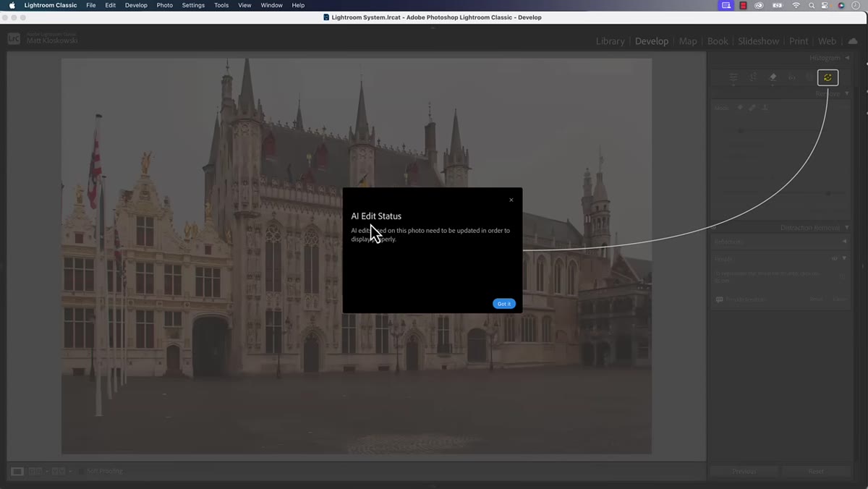Open the Edit menu
868x489 pixels.
point(110,5)
